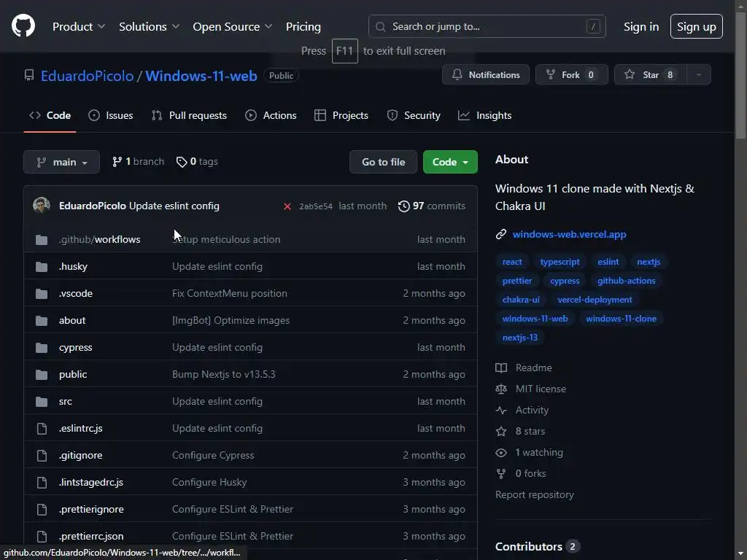Click the typescript topic tag

click(560, 262)
